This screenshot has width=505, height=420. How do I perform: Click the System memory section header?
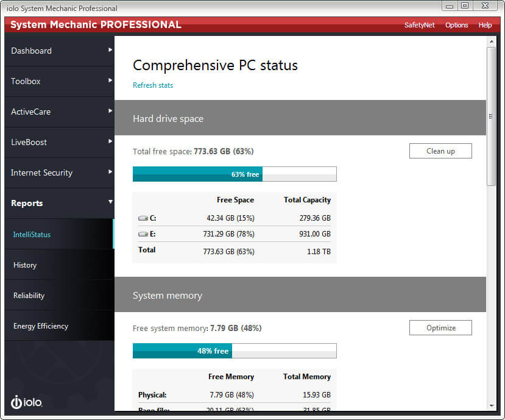coord(300,294)
